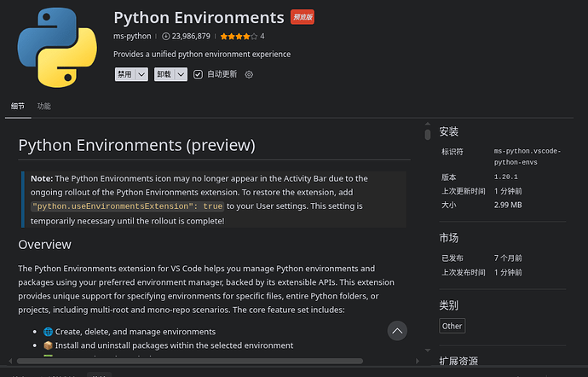The width and height of the screenshot is (588, 377).
Task: Click the horizontal scrollbar of readme
Action: pos(190,361)
